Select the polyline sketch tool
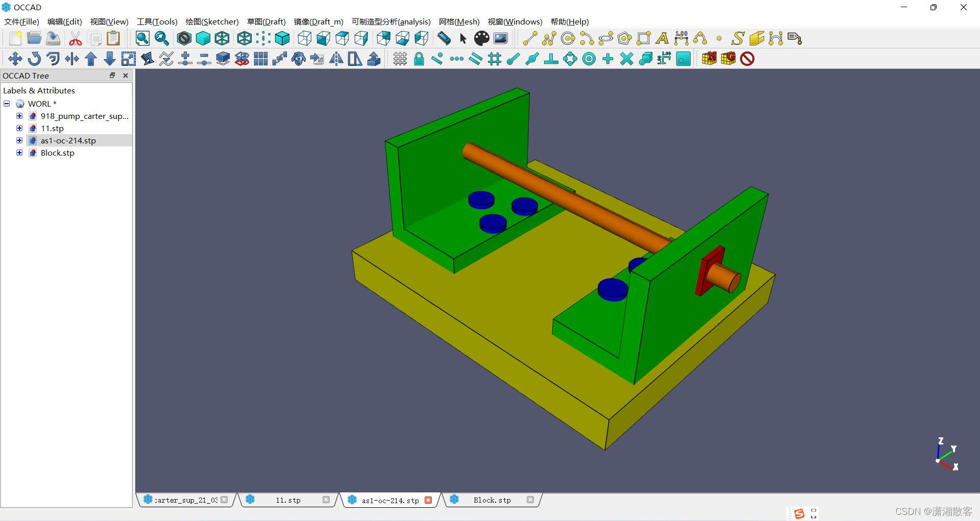 [x=549, y=38]
